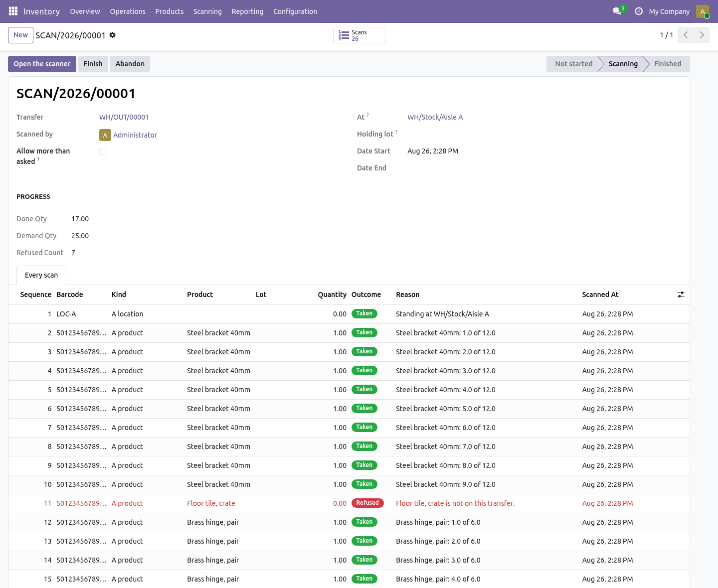This screenshot has height=588, width=718.
Task: Set status to Scanning
Action: (x=623, y=64)
